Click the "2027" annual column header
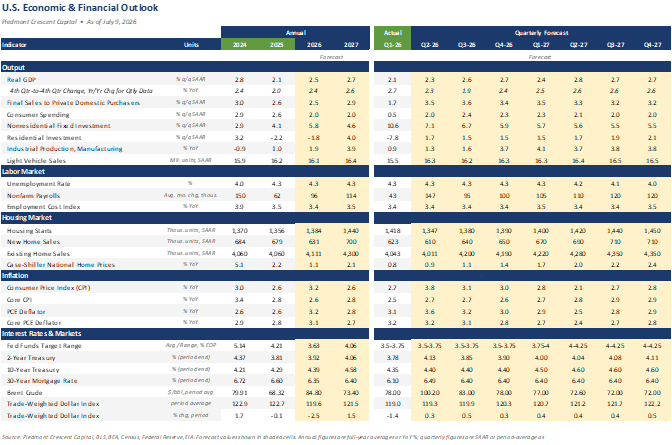 pos(351,45)
